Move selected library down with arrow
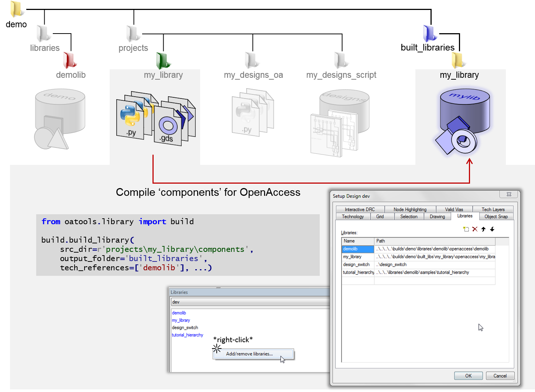Image resolution: width=535 pixels, height=392 pixels. [x=492, y=229]
